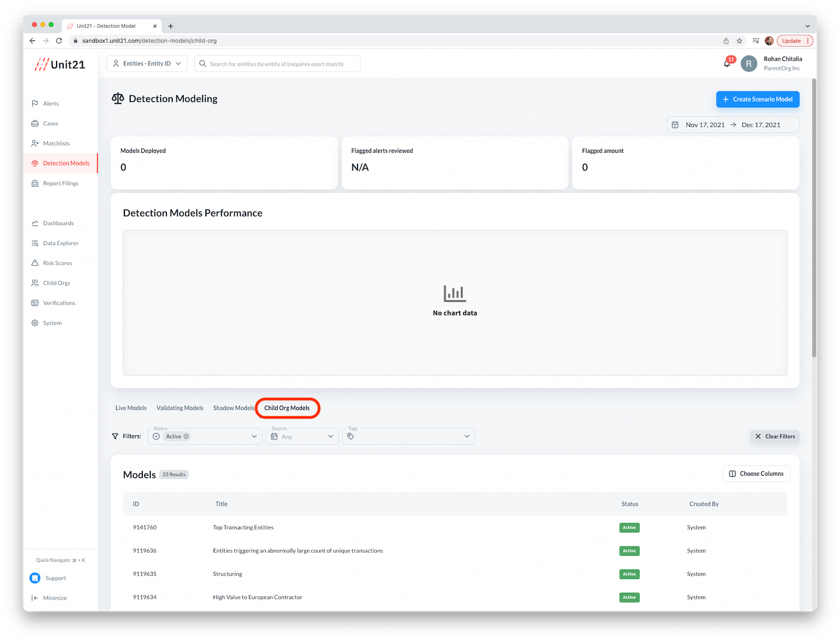Open Report Filings page
The height and width of the screenshot is (642, 840).
pos(60,183)
